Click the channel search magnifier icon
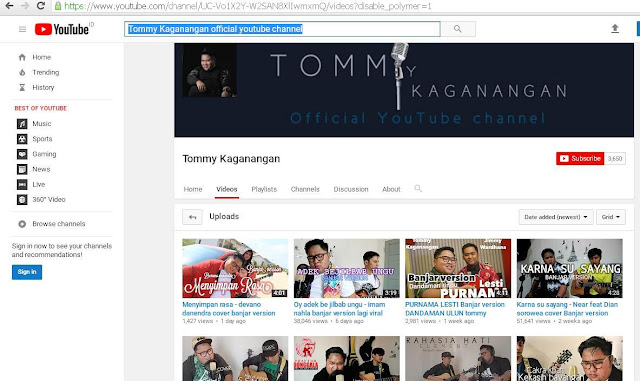This screenshot has width=640, height=381. (418, 188)
